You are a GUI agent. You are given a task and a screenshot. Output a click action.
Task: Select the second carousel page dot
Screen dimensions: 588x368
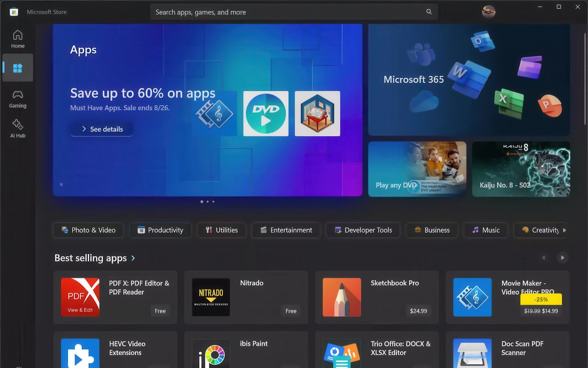point(208,201)
